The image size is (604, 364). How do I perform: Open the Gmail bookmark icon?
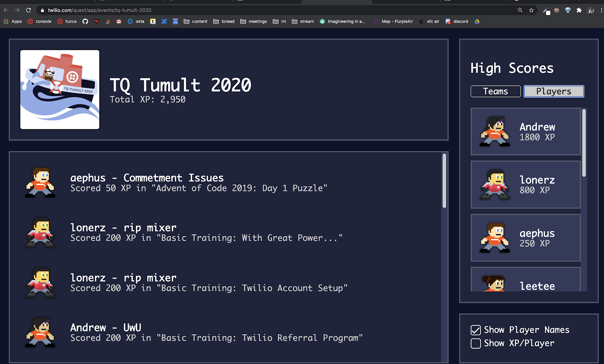[x=119, y=22]
